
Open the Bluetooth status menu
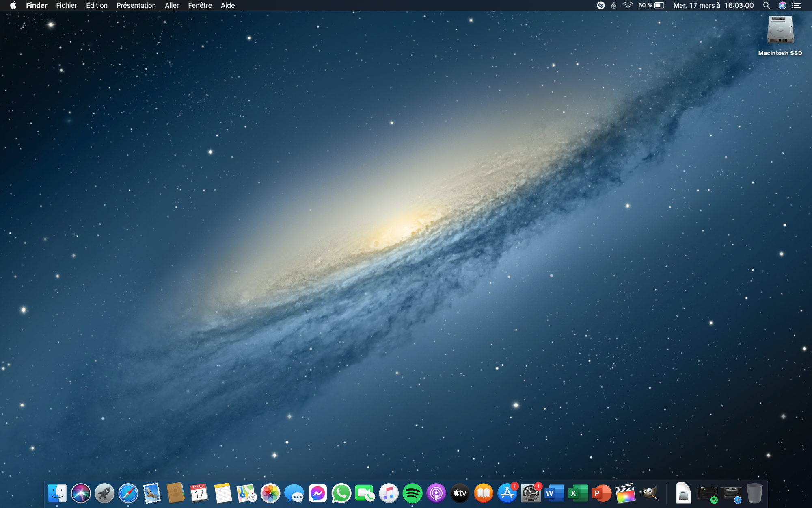coord(613,5)
